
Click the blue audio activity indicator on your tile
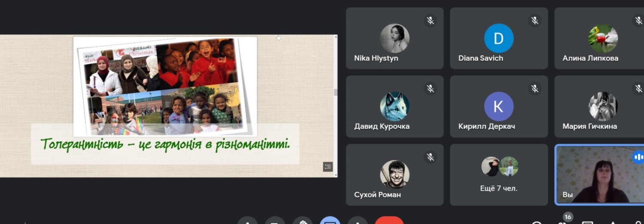pyautogui.click(x=638, y=157)
